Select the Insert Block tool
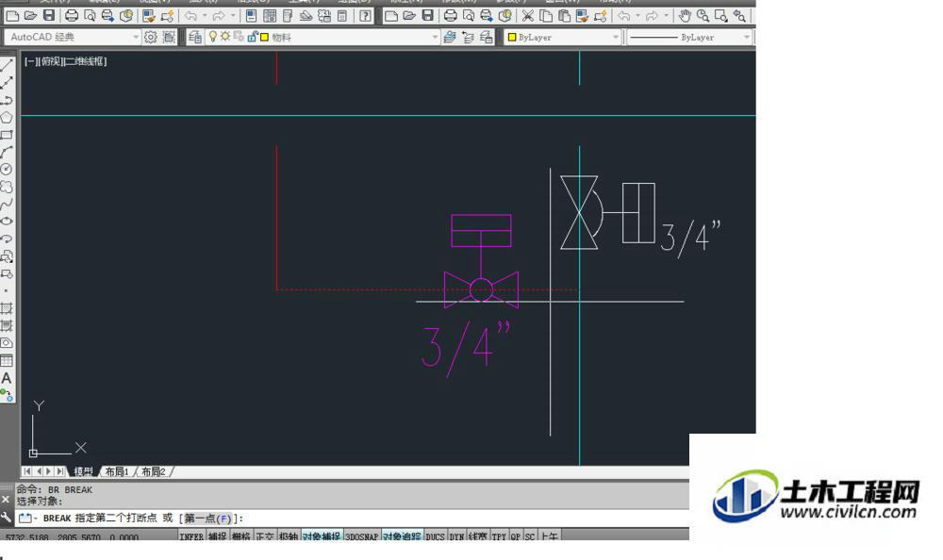This screenshot has height=560, width=943. pyautogui.click(x=7, y=256)
